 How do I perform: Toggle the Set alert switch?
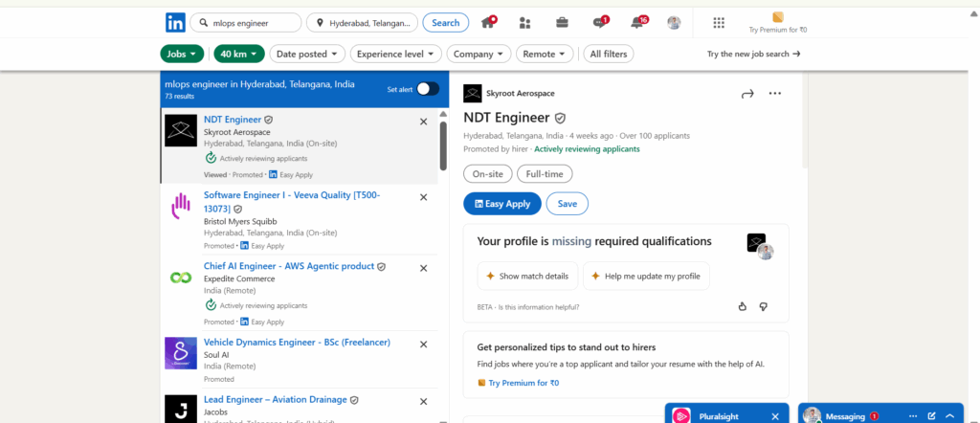pyautogui.click(x=427, y=89)
